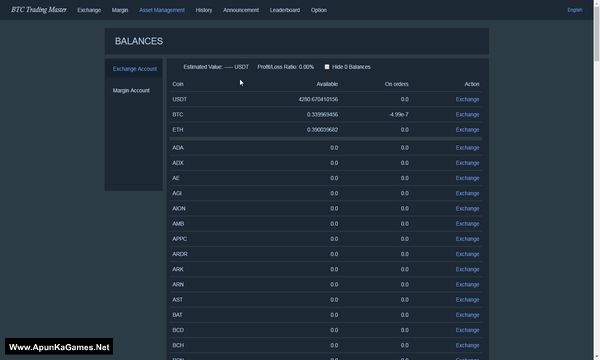The width and height of the screenshot is (600, 360).
Task: Click Exchange link in ADA row
Action: pos(467,148)
